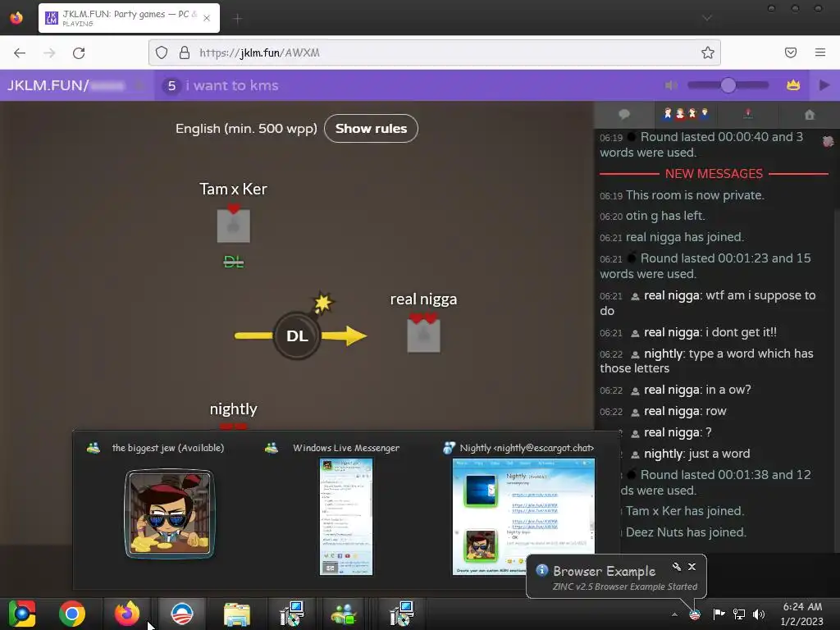Open Google Chrome from the taskbar
Image resolution: width=840 pixels, height=630 pixels.
72,614
